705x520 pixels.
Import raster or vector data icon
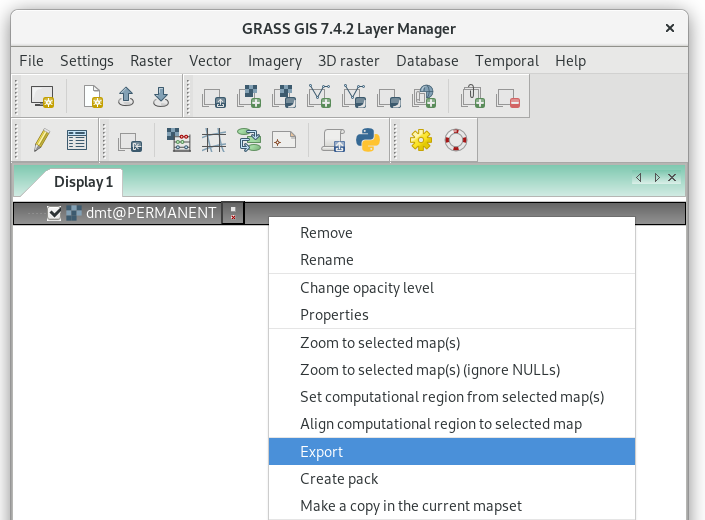[x=130, y=141]
